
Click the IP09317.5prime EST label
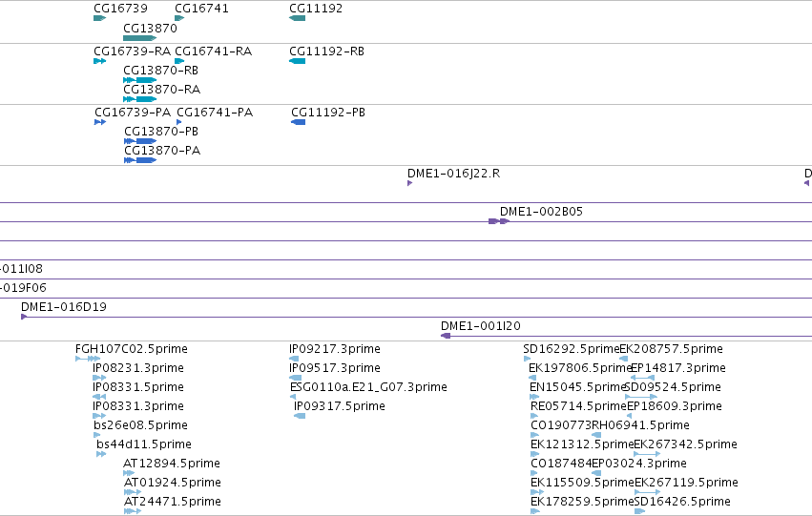coord(340,406)
